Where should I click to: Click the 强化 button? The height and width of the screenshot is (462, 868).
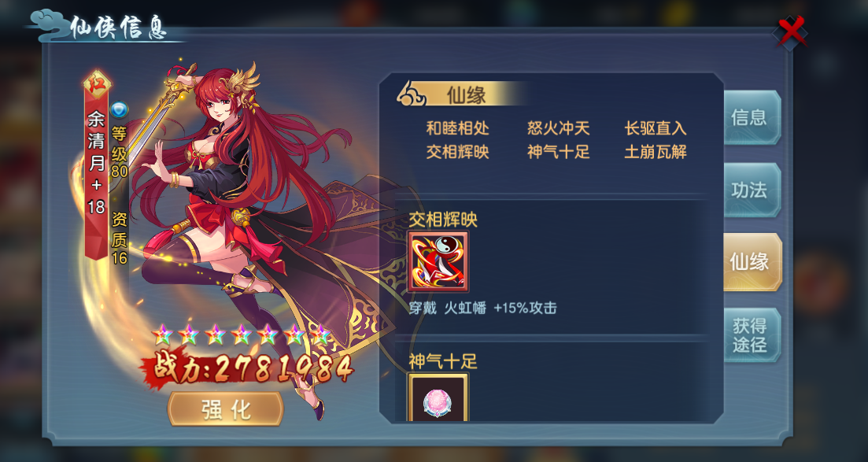226,409
